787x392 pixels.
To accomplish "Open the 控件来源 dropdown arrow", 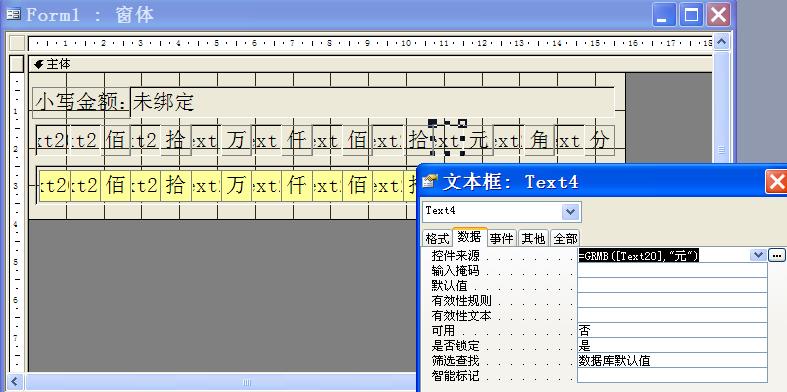I will (x=758, y=255).
